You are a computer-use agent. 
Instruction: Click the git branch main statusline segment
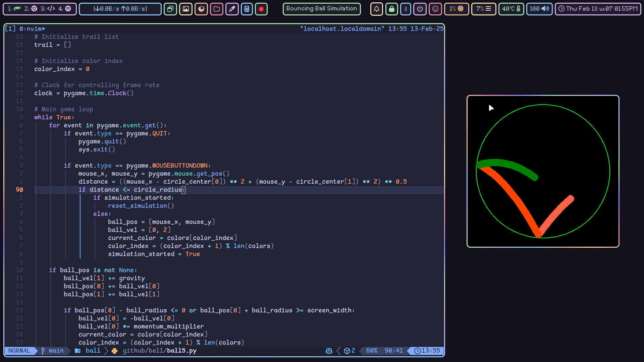click(x=53, y=351)
